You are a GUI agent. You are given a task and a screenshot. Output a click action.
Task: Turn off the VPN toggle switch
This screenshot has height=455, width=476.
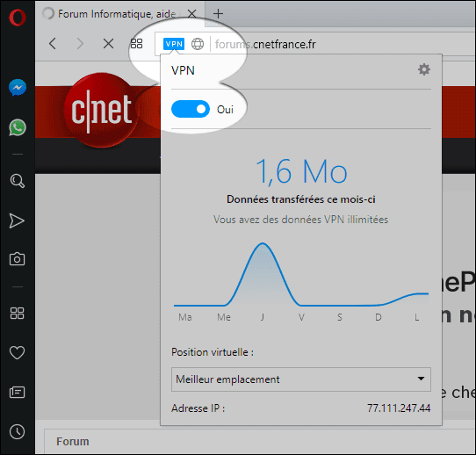(191, 109)
